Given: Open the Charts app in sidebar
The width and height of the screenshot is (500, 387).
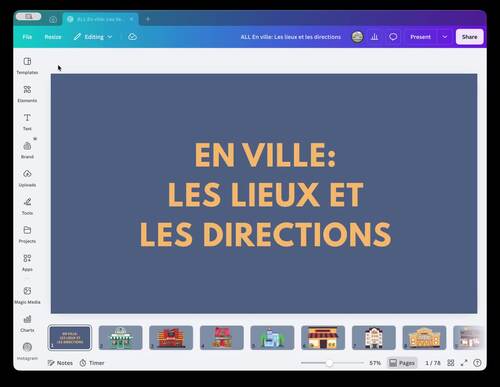Looking at the screenshot, I should click(x=27, y=323).
